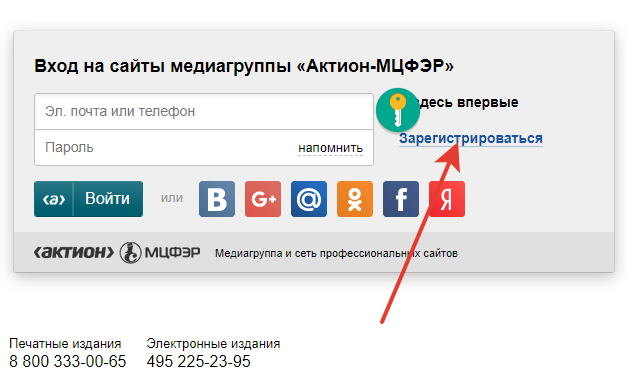
Task: Sign in with the Odnoklassniki icon
Action: [355, 199]
